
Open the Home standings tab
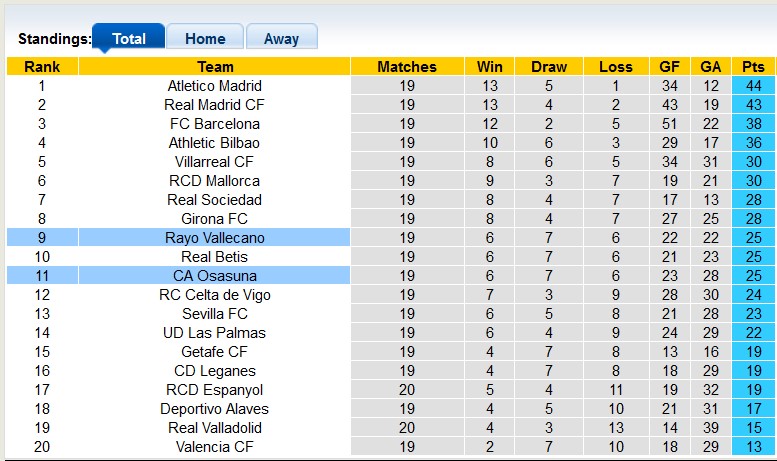point(205,39)
